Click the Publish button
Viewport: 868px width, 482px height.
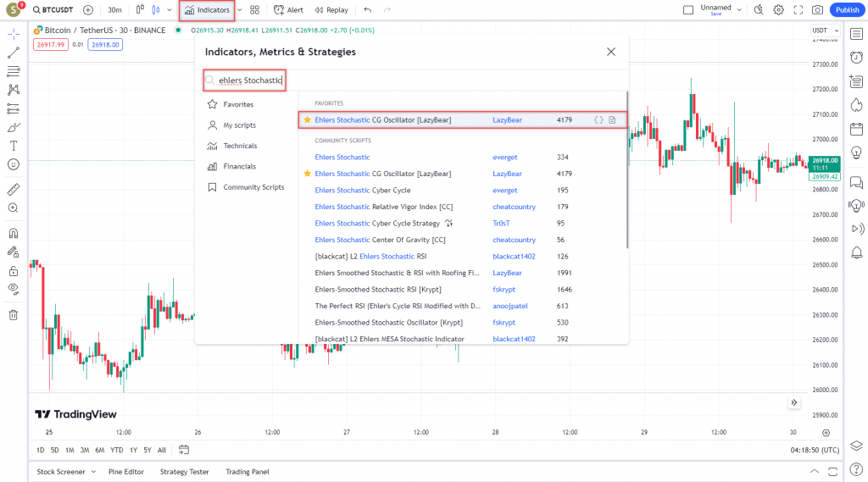point(848,10)
